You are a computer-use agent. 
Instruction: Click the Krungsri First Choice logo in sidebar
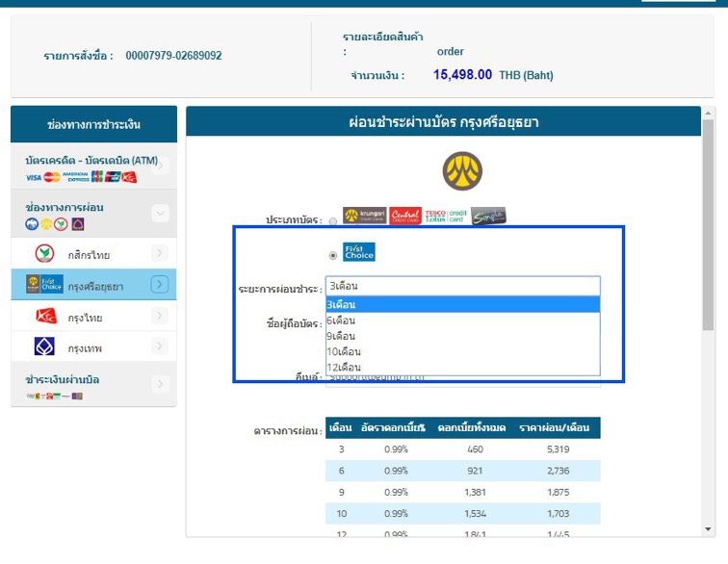pyautogui.click(x=44, y=284)
